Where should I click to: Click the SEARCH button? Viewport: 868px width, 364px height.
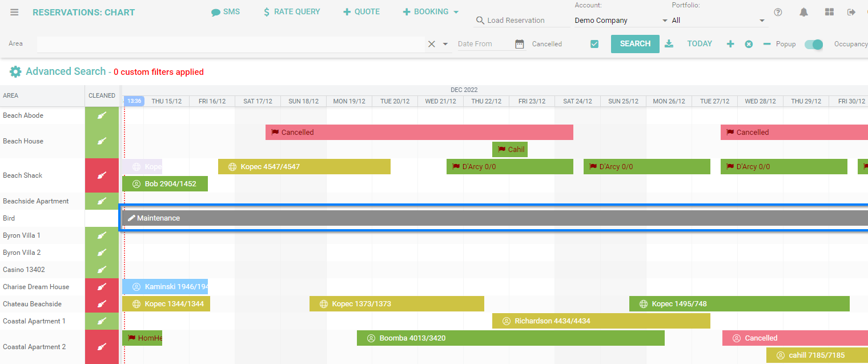(635, 43)
